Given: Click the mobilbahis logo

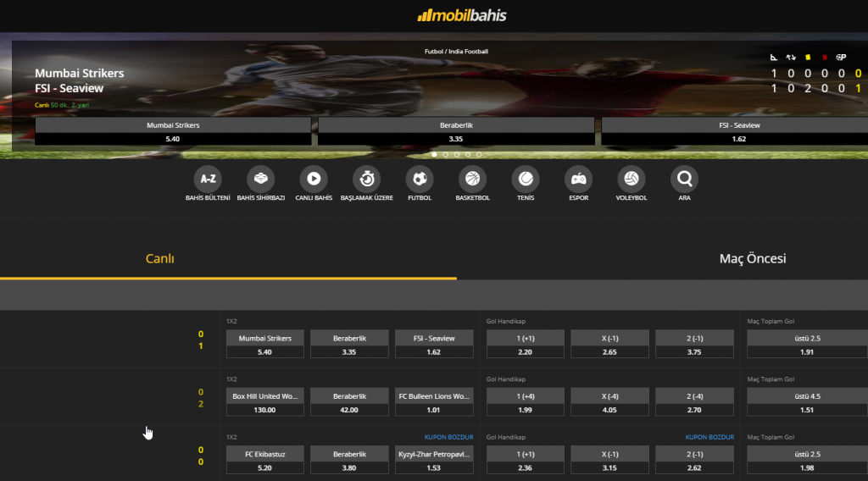Looking at the screenshot, I should pos(462,15).
